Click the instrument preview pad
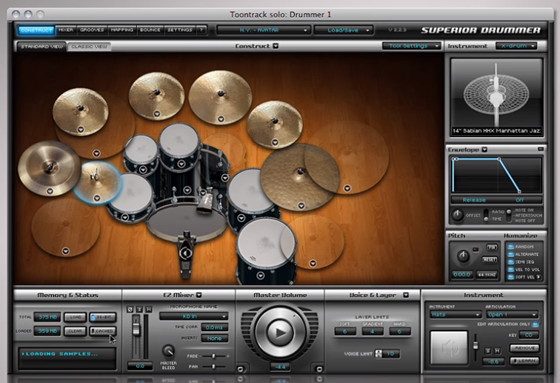560x383 pixels. tap(449, 347)
